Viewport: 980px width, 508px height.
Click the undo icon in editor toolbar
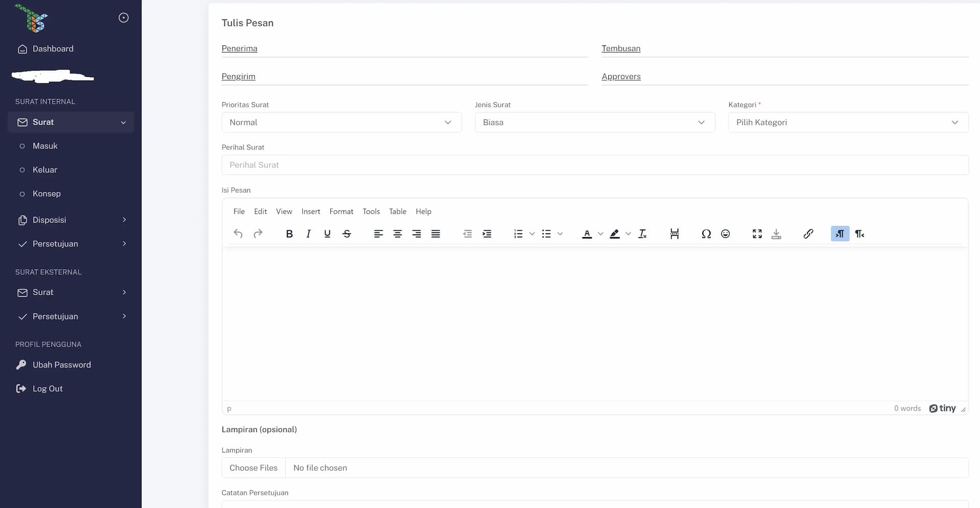coord(238,234)
